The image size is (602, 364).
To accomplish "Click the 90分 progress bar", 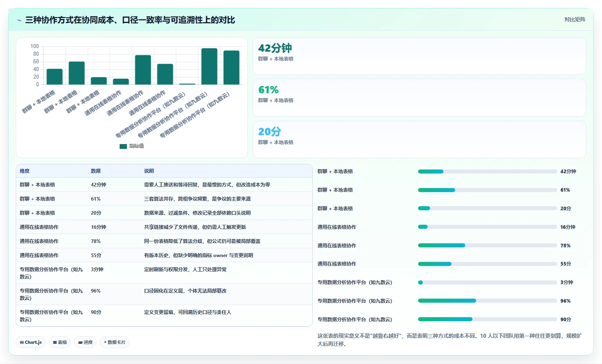I will 487,319.
